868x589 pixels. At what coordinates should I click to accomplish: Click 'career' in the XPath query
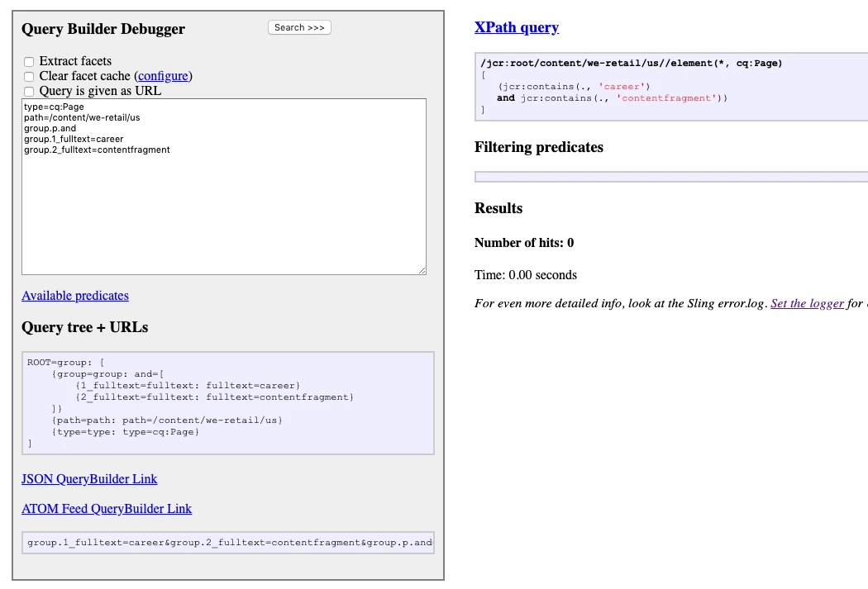pyautogui.click(x=622, y=86)
